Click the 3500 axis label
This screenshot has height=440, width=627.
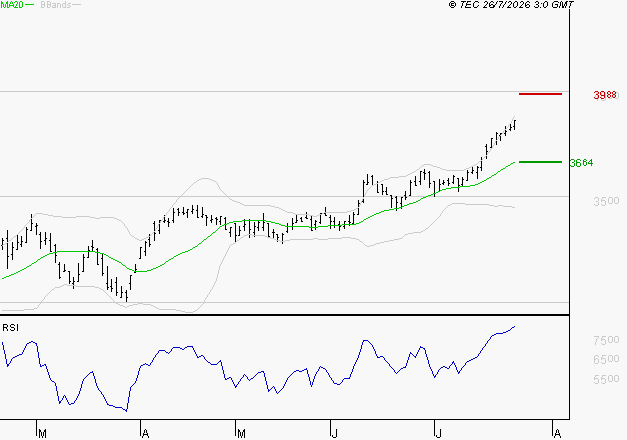[x=606, y=201]
